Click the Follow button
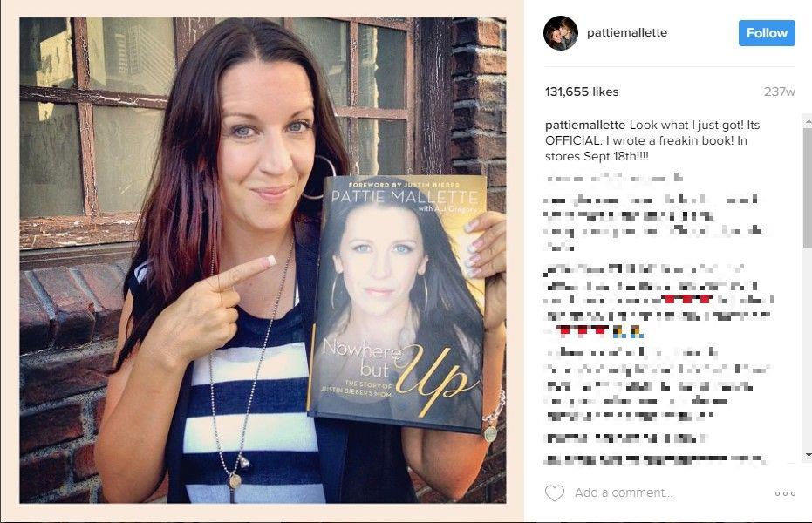 pos(767,33)
